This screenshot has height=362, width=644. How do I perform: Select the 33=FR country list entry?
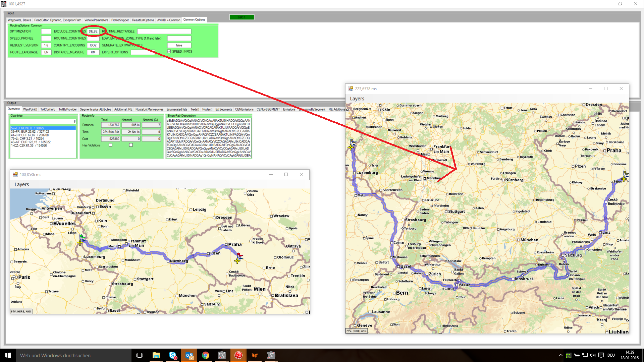click(x=30, y=132)
